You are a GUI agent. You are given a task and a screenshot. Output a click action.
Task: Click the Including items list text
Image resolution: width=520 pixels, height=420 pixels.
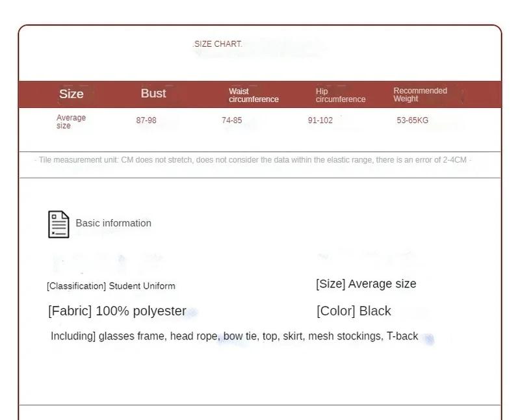point(234,336)
